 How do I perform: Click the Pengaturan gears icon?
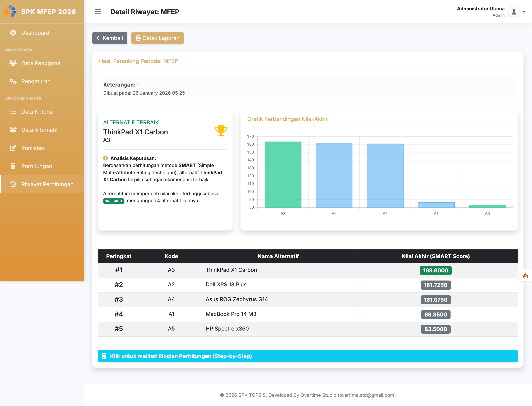coord(13,81)
